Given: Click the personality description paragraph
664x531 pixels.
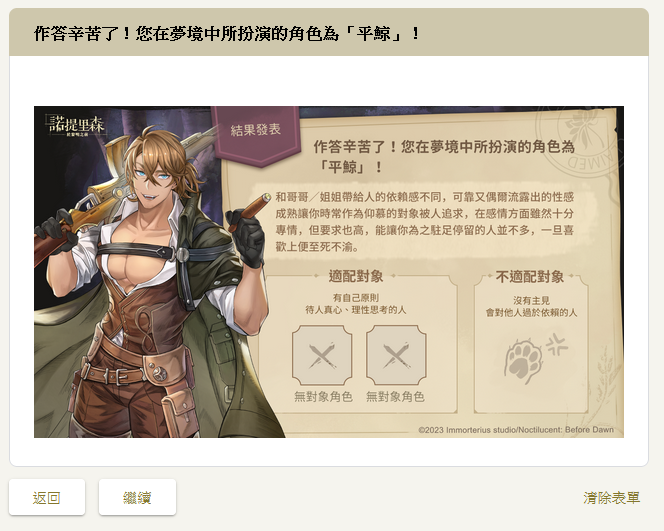Looking at the screenshot, I should point(424,221).
